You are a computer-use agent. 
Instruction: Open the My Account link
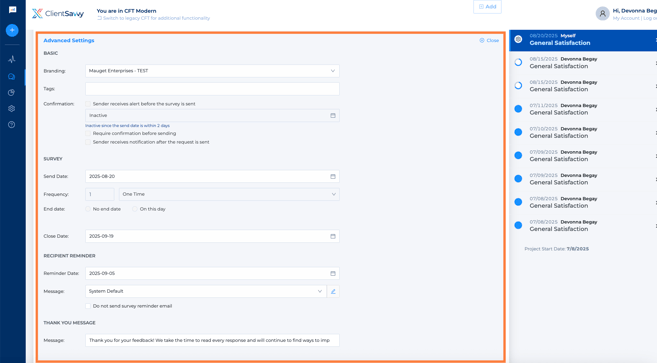[626, 18]
